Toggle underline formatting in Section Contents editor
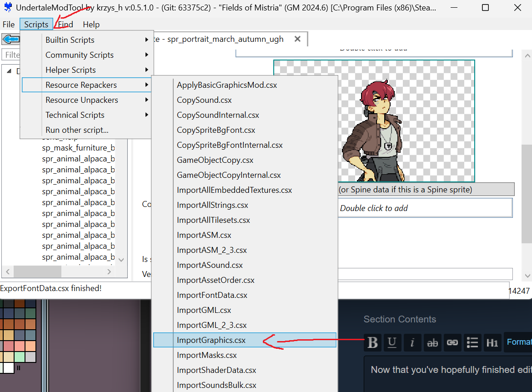This screenshot has width=532, height=392. 392,342
